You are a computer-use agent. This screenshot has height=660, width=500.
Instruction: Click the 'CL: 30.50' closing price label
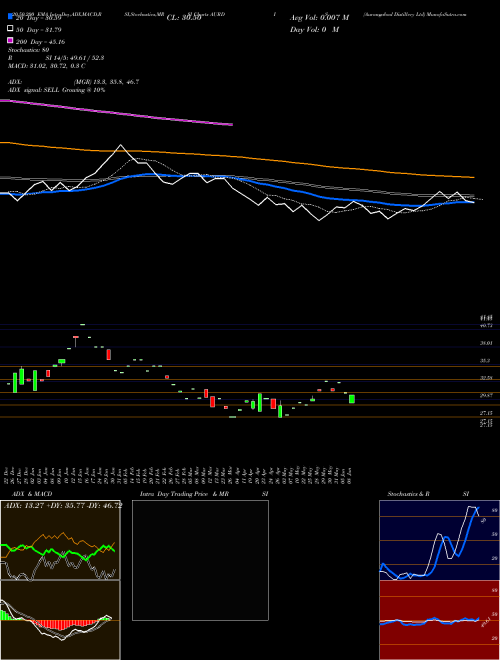[184, 18]
